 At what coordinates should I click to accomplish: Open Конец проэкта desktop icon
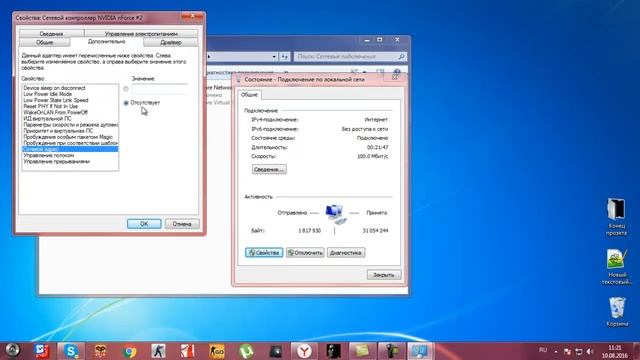tap(616, 217)
